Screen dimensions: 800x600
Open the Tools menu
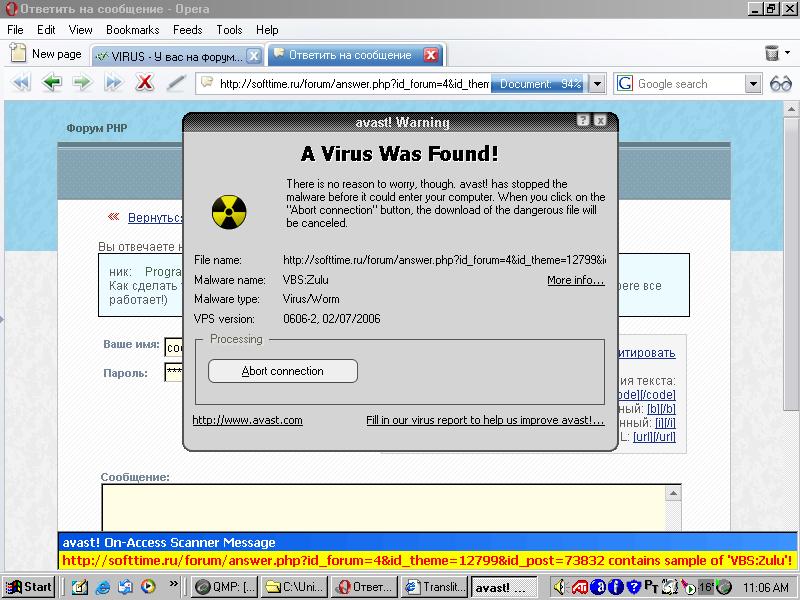[229, 30]
